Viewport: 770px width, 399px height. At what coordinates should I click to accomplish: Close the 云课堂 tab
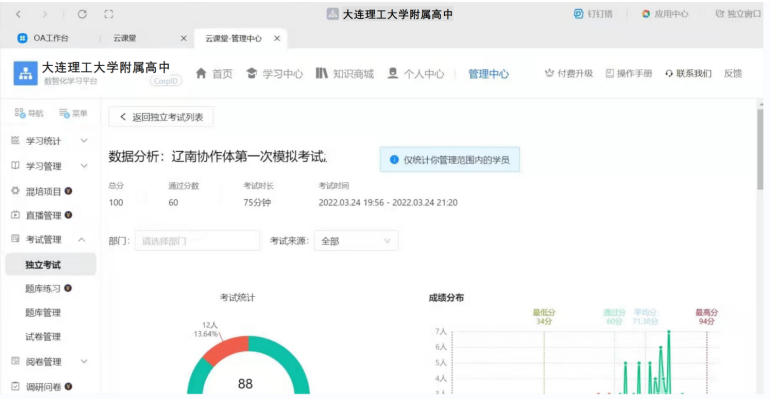pyautogui.click(x=184, y=38)
